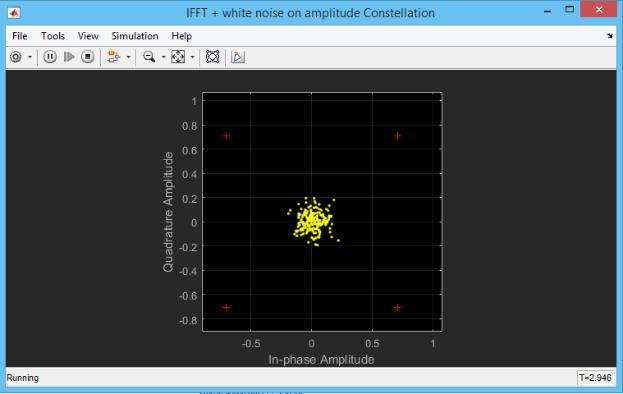This screenshot has width=623, height=394.
Task: Open the zoom tool dropdown arrow
Action: coord(163,57)
